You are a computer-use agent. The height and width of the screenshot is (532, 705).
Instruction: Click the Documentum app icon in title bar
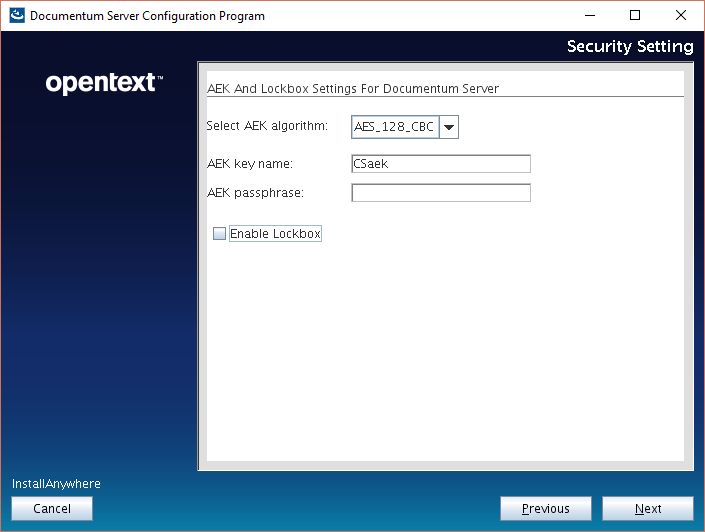pyautogui.click(x=17, y=16)
